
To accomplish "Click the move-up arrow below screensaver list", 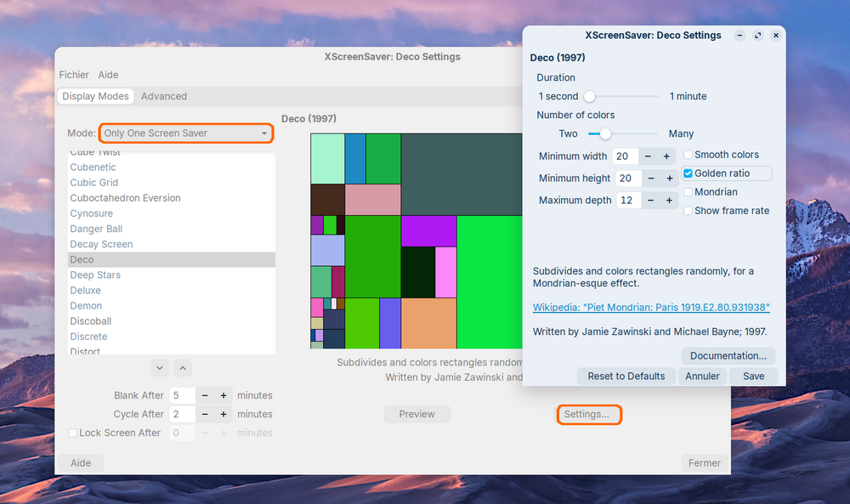I will pos(183,368).
